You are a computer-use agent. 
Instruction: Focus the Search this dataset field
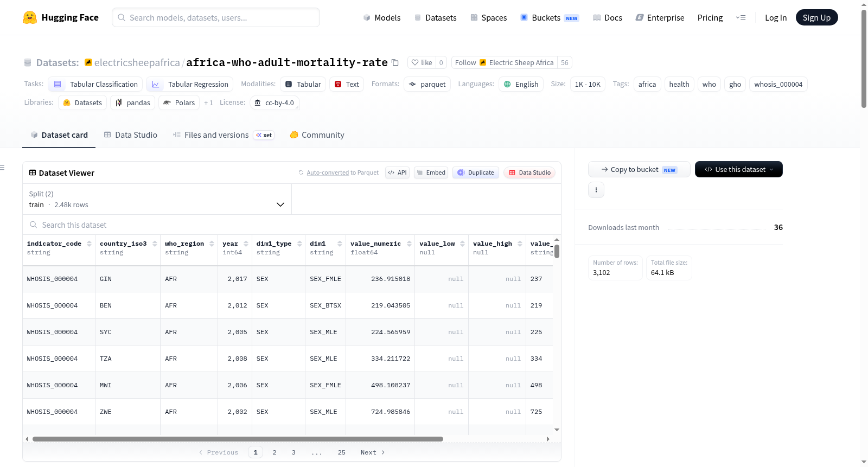tap(292, 225)
